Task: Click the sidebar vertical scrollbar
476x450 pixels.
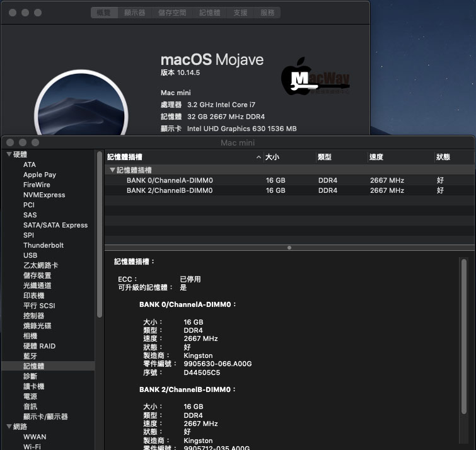Action: coord(100,234)
